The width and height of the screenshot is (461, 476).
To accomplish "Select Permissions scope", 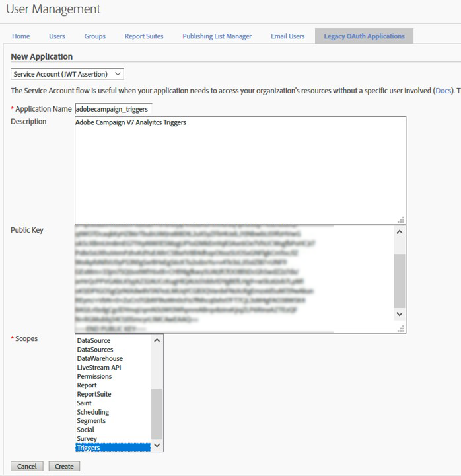I will pos(113,376).
